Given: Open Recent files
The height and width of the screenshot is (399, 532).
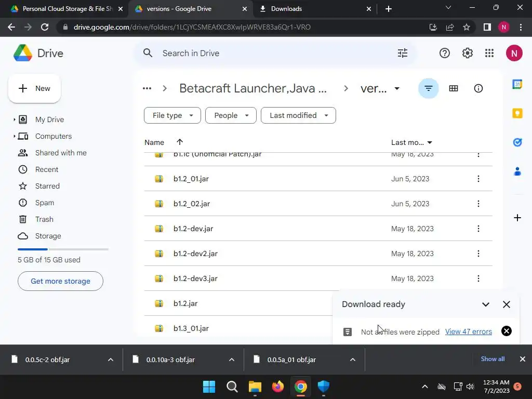Looking at the screenshot, I should (46, 169).
